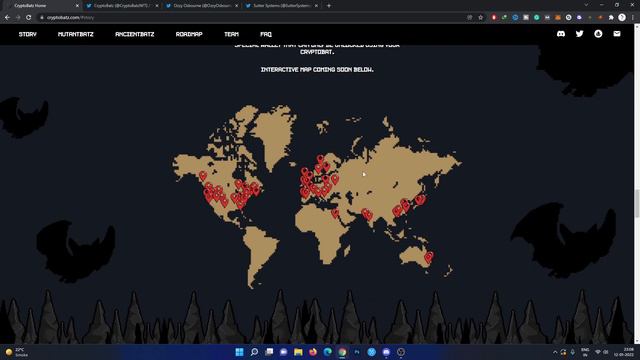
Task: Bookmark this page with the star icon
Action: (x=480, y=18)
